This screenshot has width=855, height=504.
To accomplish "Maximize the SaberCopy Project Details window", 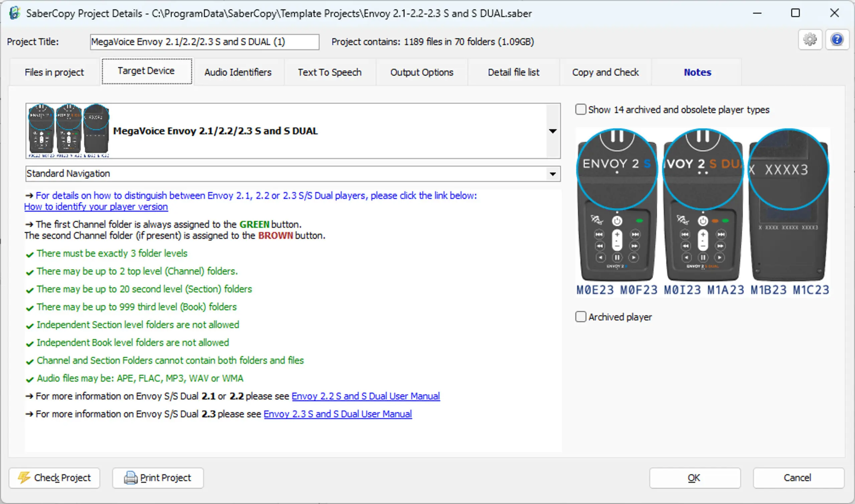I will pyautogui.click(x=795, y=13).
